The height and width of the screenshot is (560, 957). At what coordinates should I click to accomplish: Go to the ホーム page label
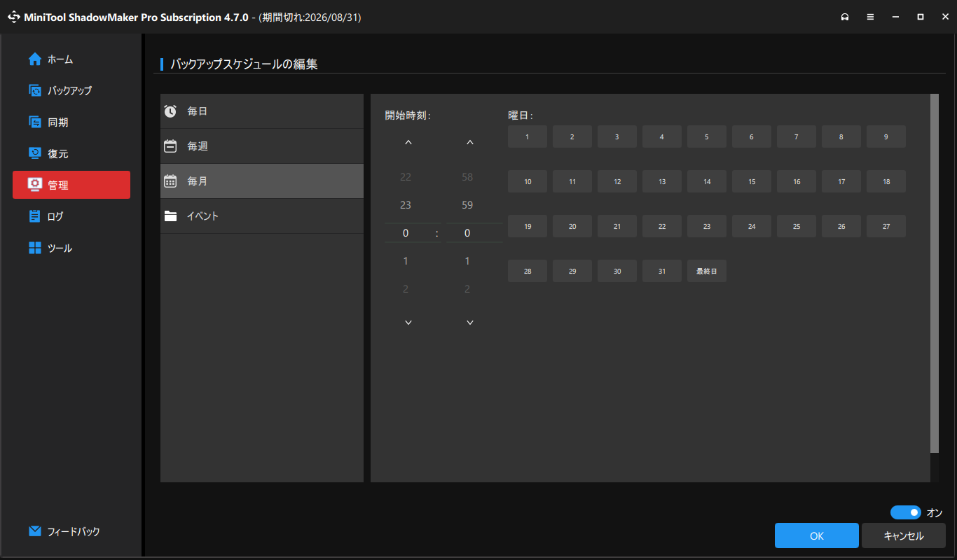60,59
